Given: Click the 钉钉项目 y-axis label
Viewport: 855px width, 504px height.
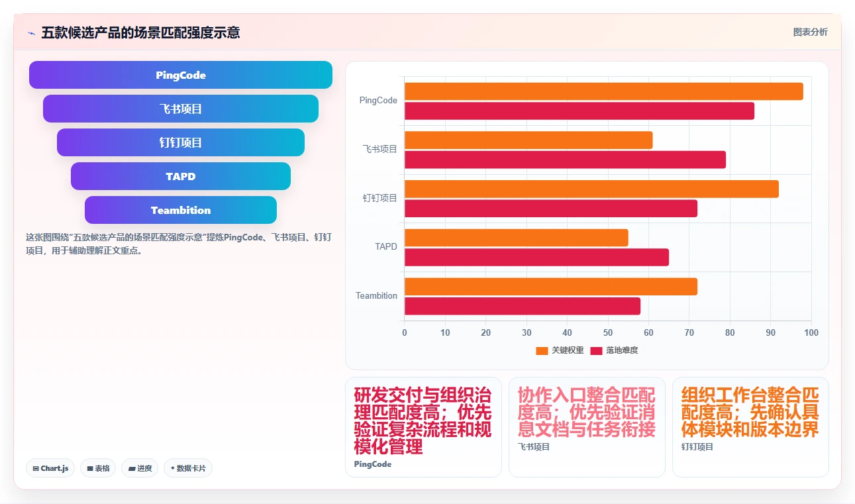Looking at the screenshot, I should tap(380, 198).
